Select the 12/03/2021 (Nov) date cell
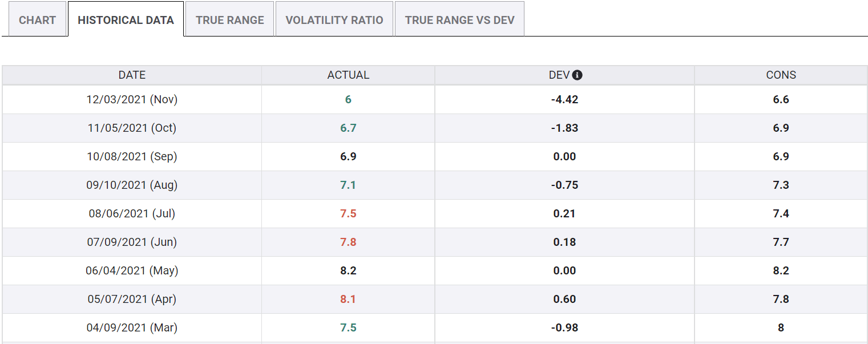The width and height of the screenshot is (868, 344). (132, 99)
